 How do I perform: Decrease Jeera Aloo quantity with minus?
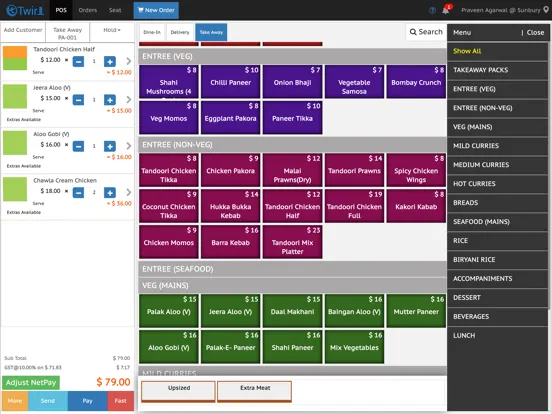78,100
